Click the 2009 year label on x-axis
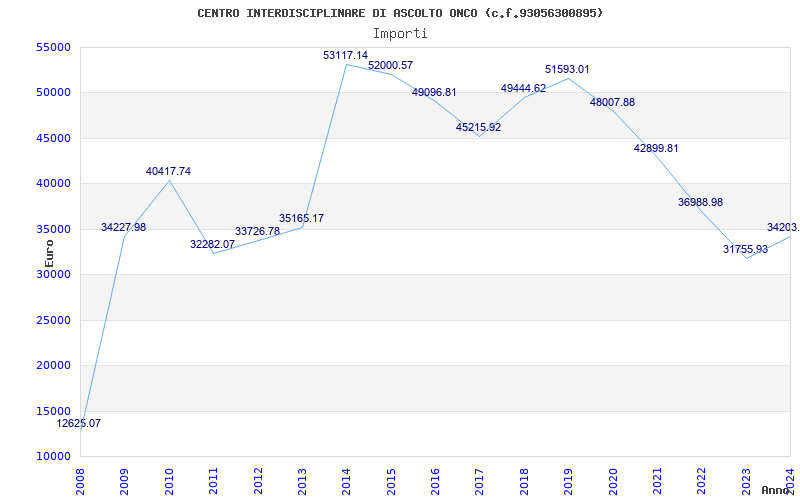 [124, 481]
